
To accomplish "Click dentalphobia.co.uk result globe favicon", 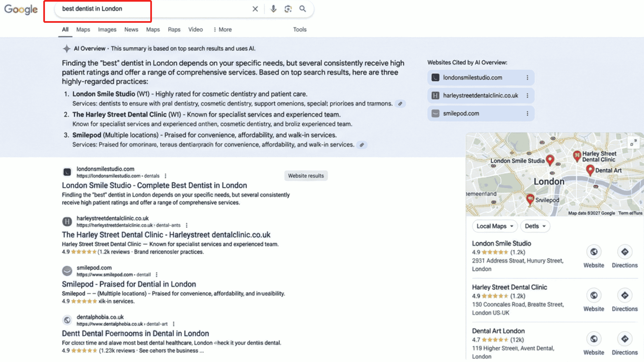I will click(67, 320).
